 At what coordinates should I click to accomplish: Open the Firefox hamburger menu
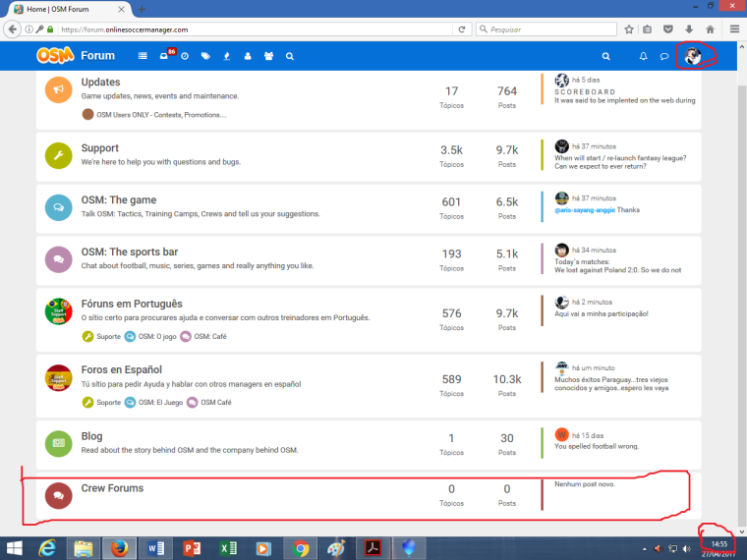734,29
